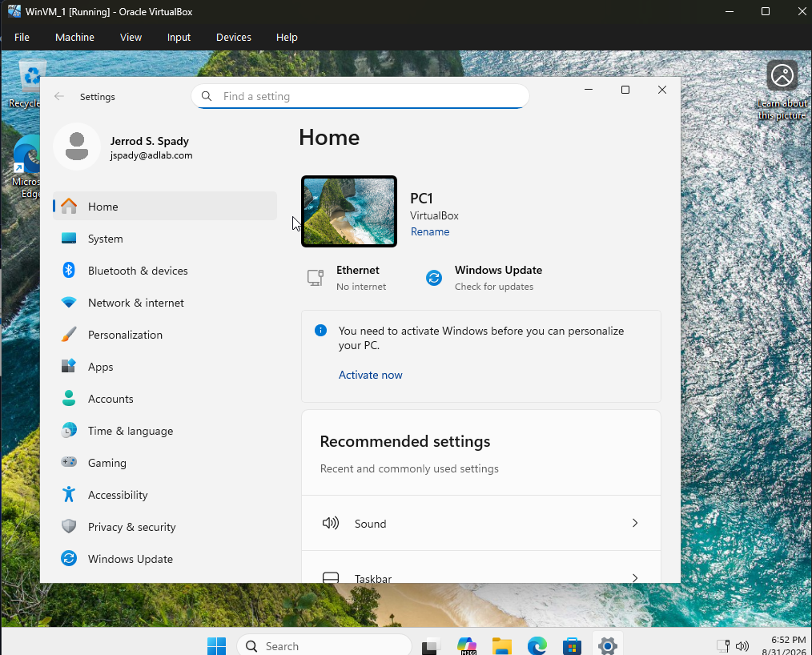
Task: Open the Accounts settings page
Action: [x=165, y=400]
